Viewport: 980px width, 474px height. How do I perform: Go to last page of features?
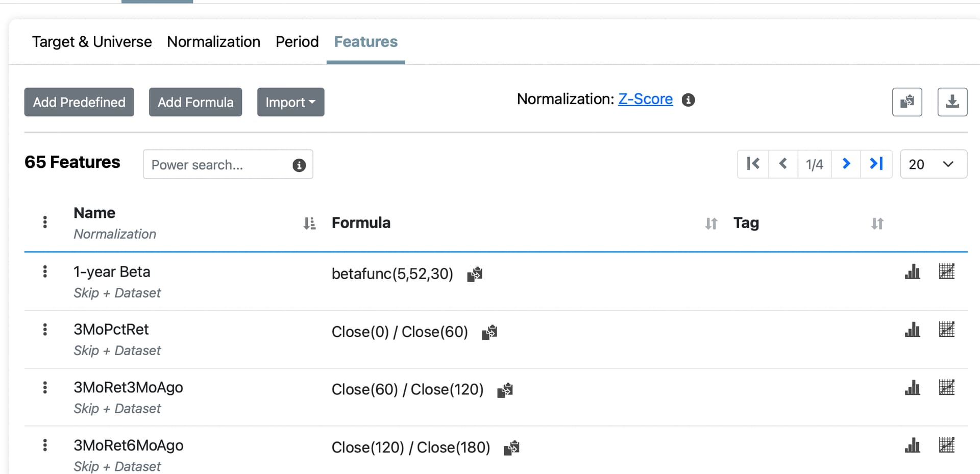[x=876, y=164]
